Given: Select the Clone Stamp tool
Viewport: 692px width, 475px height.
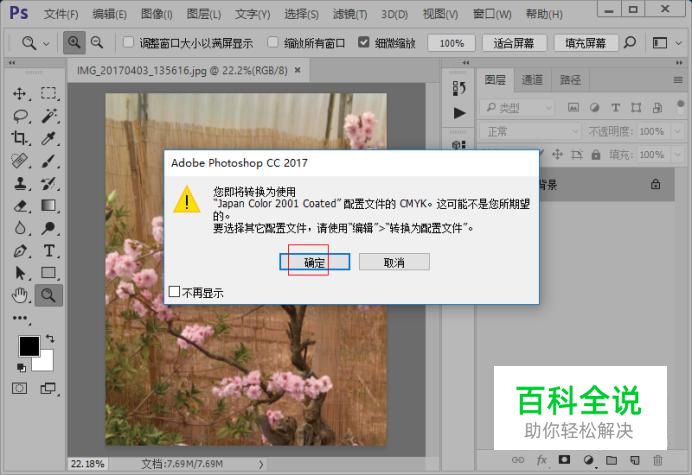Looking at the screenshot, I should pyautogui.click(x=19, y=183).
